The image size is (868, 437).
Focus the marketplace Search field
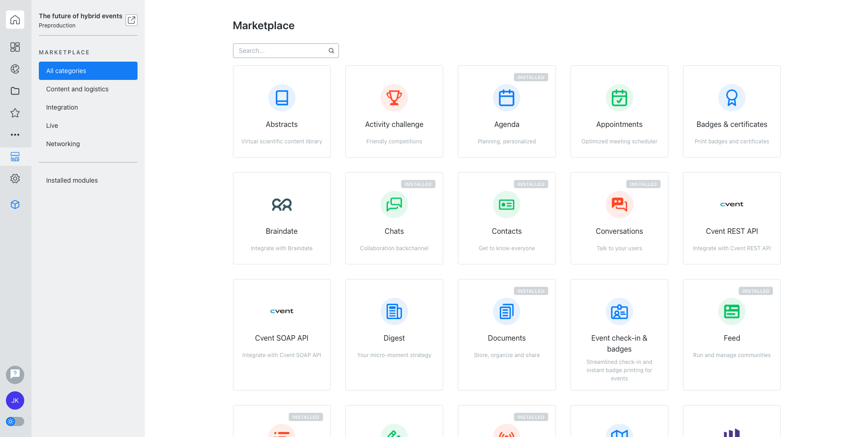tap(286, 51)
